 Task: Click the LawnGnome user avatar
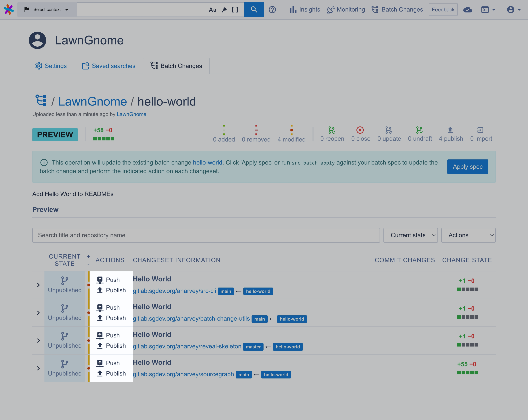(x=37, y=40)
